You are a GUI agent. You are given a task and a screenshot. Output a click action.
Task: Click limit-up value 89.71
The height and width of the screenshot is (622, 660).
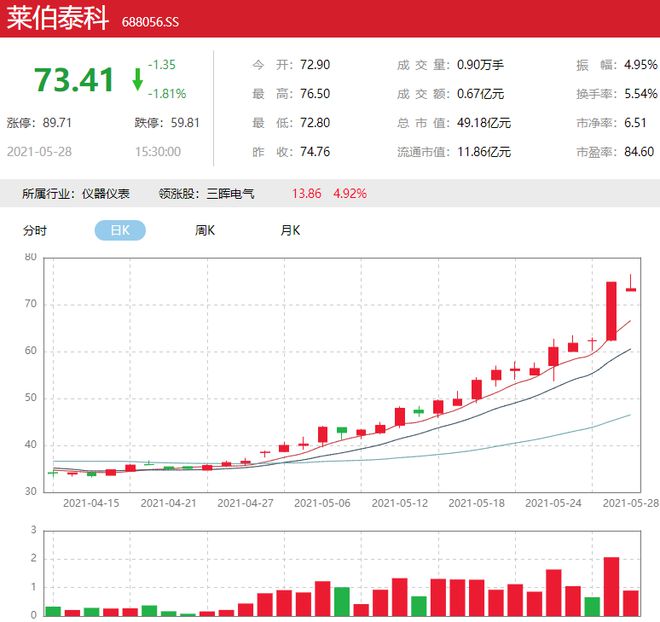(x=57, y=123)
